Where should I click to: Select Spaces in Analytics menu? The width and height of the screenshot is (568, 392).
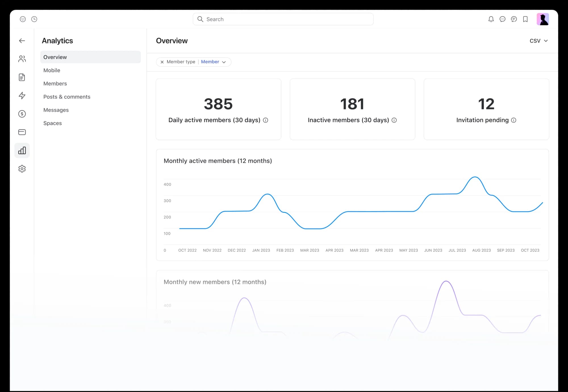point(53,123)
